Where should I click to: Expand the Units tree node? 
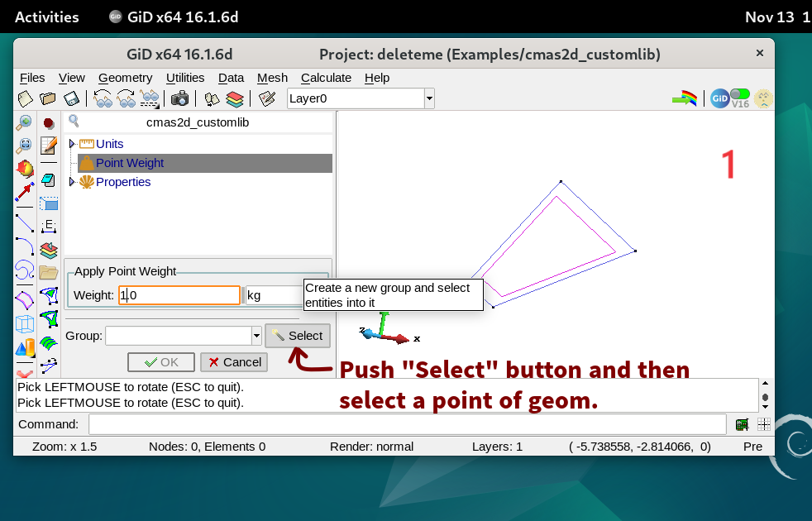pyautogui.click(x=72, y=143)
